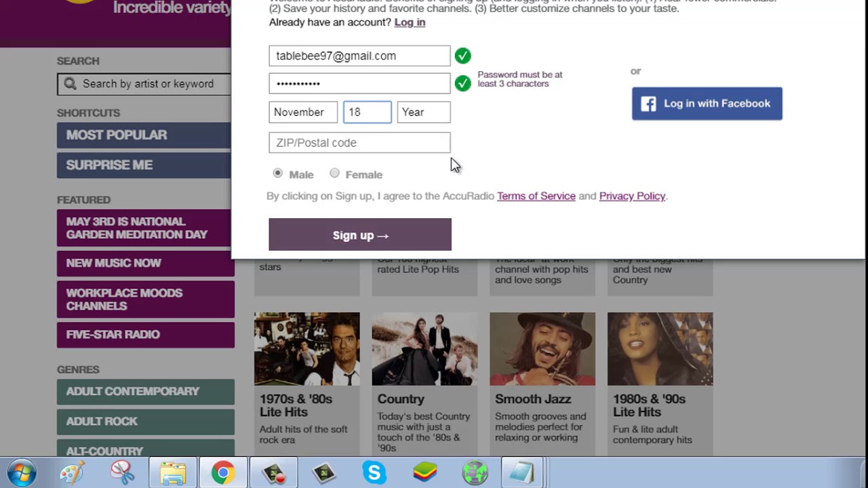
Task: Browse the ALT-COUNTRY genre
Action: click(146, 449)
